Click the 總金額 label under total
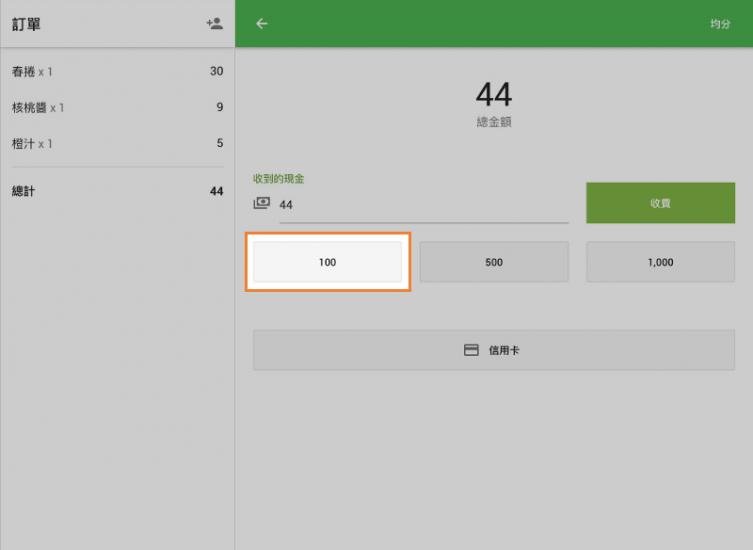753x550 pixels. pyautogui.click(x=493, y=122)
